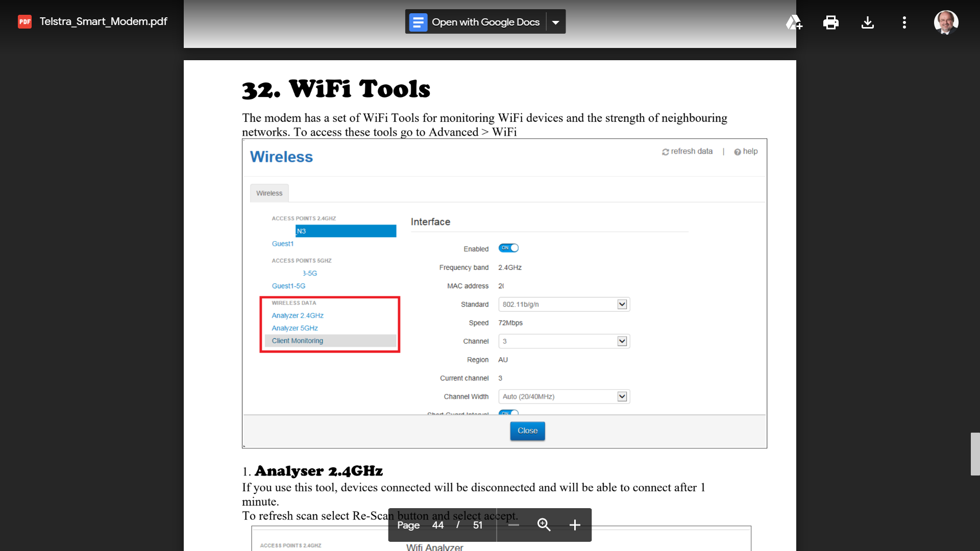Open the Analyzer 2.4GHz link
This screenshot has width=980, height=551.
tap(298, 315)
